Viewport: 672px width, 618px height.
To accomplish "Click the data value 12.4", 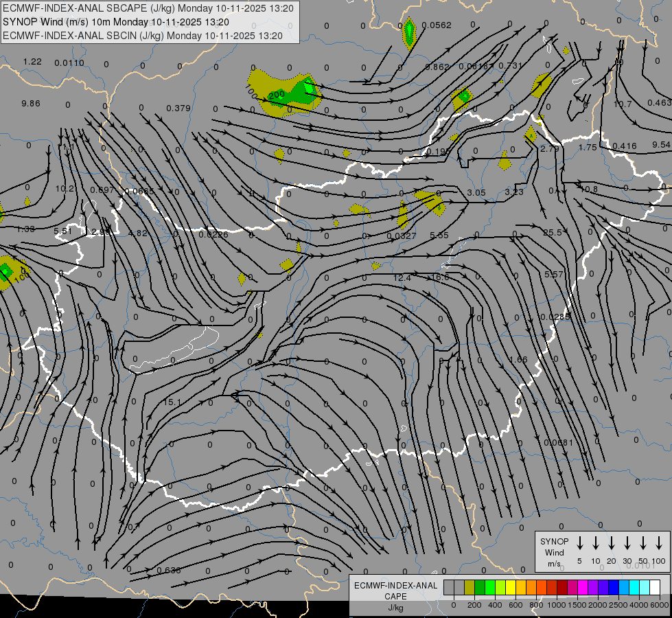I will point(402,278).
